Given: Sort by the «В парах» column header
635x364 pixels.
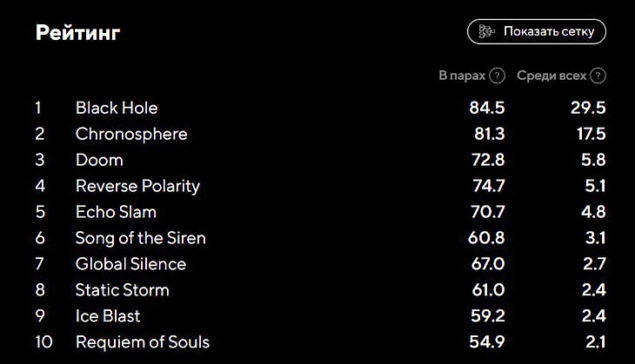Looking at the screenshot, I should [x=462, y=76].
